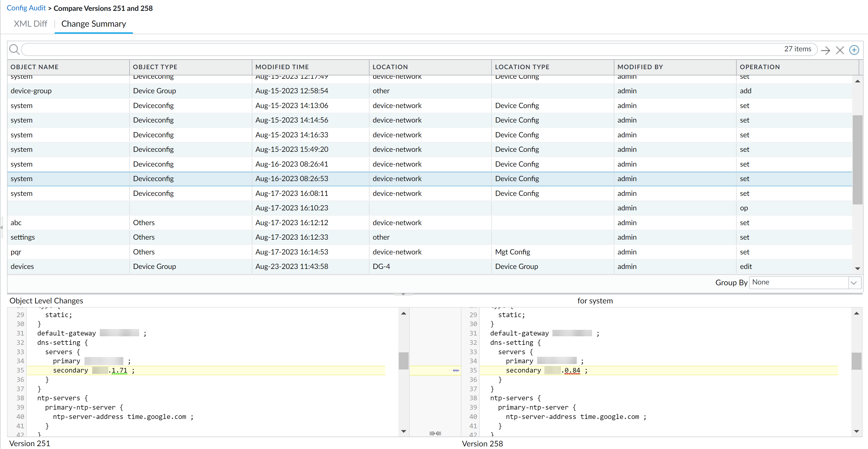Screen dimensions: 868x449
Task: Click the revert change arrow on line 35
Action: (x=456, y=370)
